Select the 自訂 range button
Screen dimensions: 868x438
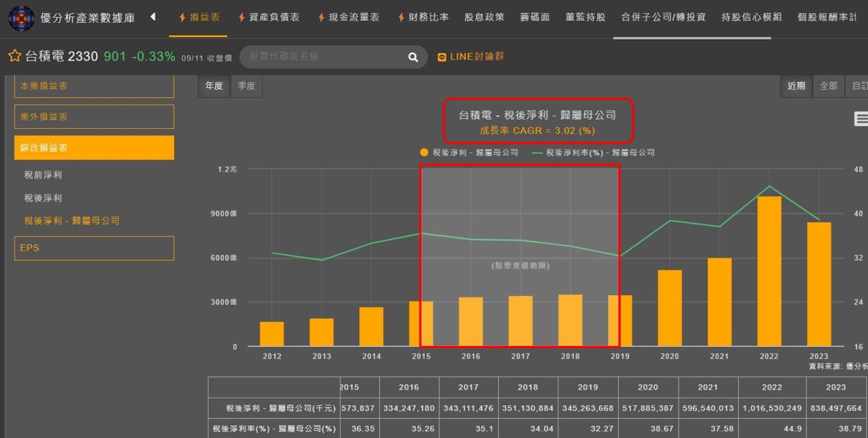click(858, 86)
